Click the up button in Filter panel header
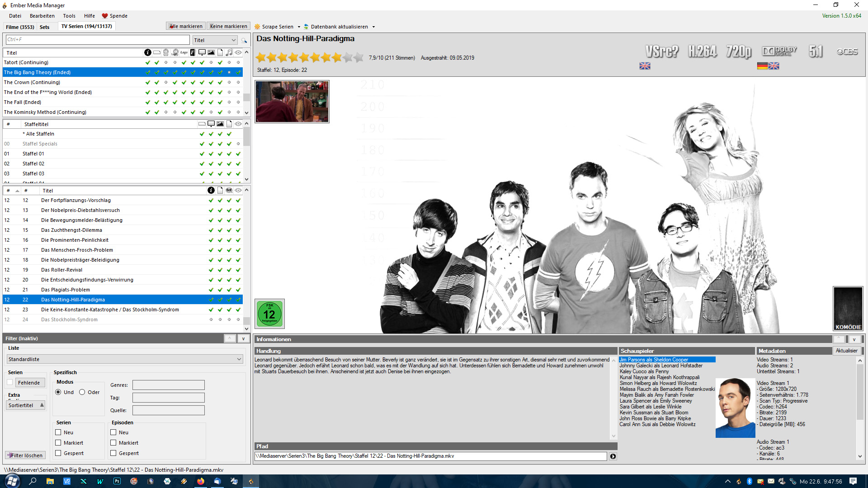 230,338
